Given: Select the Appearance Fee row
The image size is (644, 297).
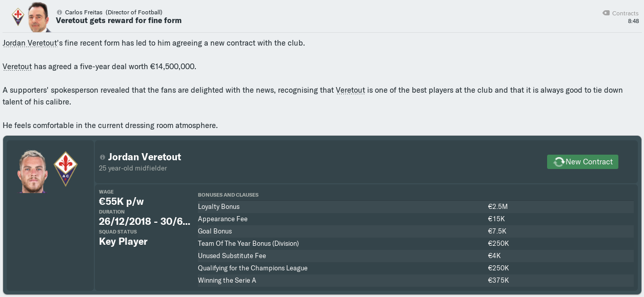Looking at the screenshot, I should coord(415,219).
